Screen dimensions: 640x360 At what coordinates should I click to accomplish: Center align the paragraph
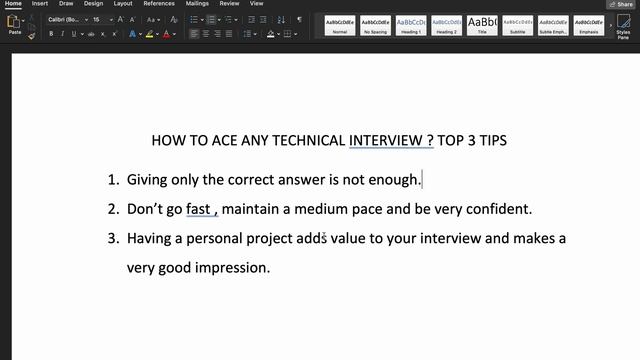coord(206,34)
